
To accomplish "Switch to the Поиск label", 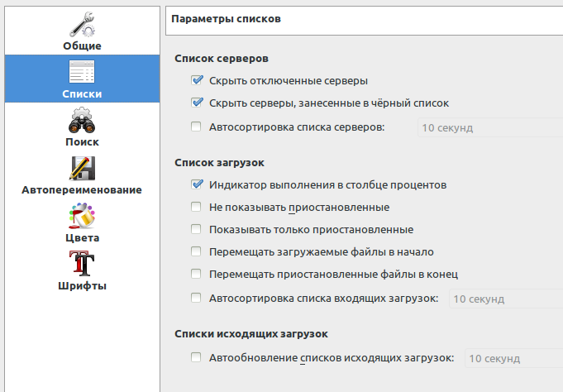I will point(82,142).
